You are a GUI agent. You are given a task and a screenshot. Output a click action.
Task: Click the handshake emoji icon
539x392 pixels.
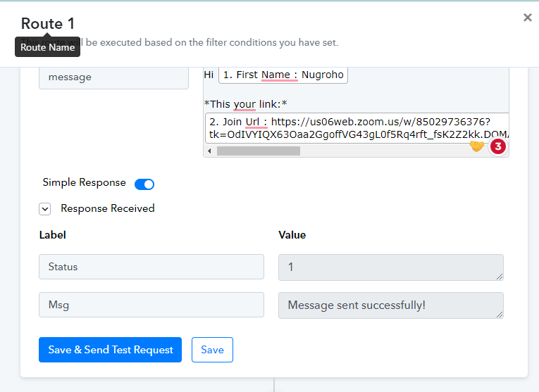[477, 146]
